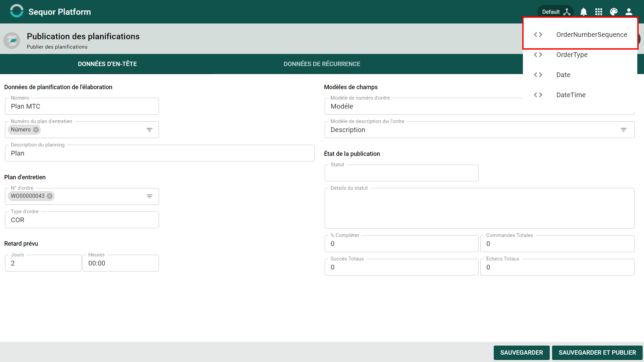
Task: Click the Default organization hierarchy icon
Action: coord(567,12)
